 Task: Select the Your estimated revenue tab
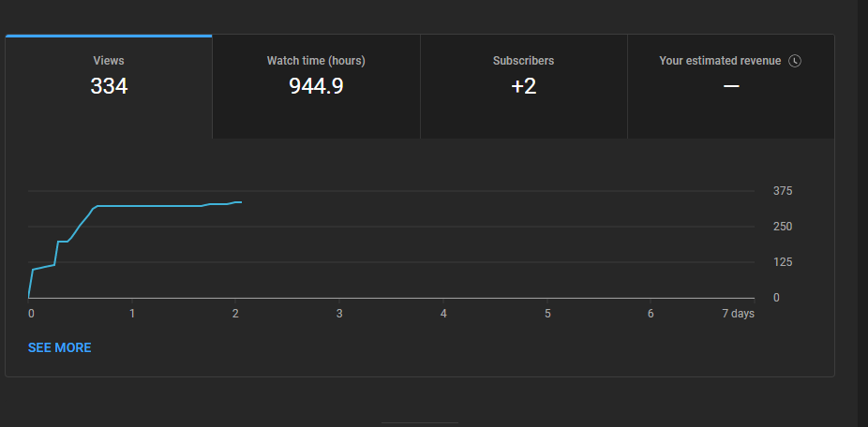[731, 86]
